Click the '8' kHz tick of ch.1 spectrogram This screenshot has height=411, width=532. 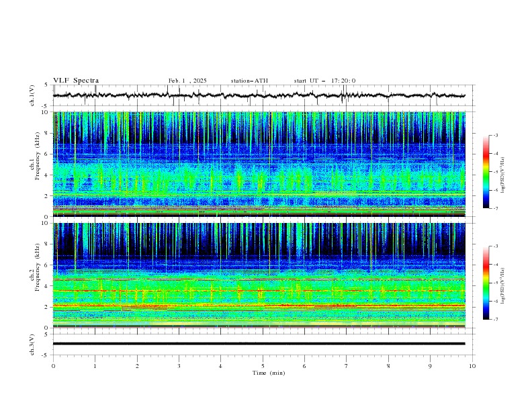click(x=47, y=133)
